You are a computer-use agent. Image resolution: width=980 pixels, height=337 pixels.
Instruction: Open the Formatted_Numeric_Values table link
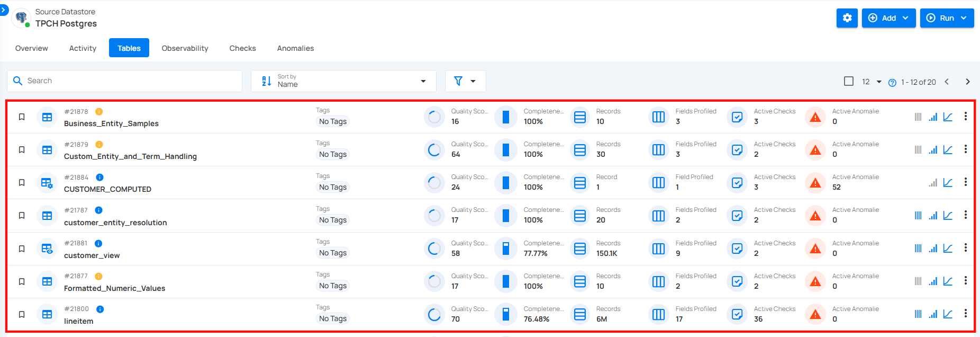114,288
